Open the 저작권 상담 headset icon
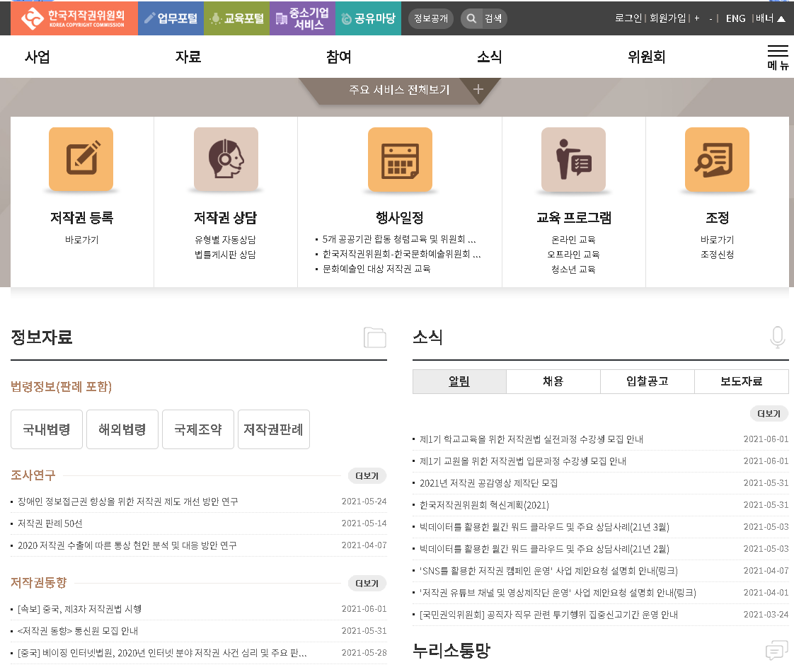The width and height of the screenshot is (794, 672). point(226,159)
